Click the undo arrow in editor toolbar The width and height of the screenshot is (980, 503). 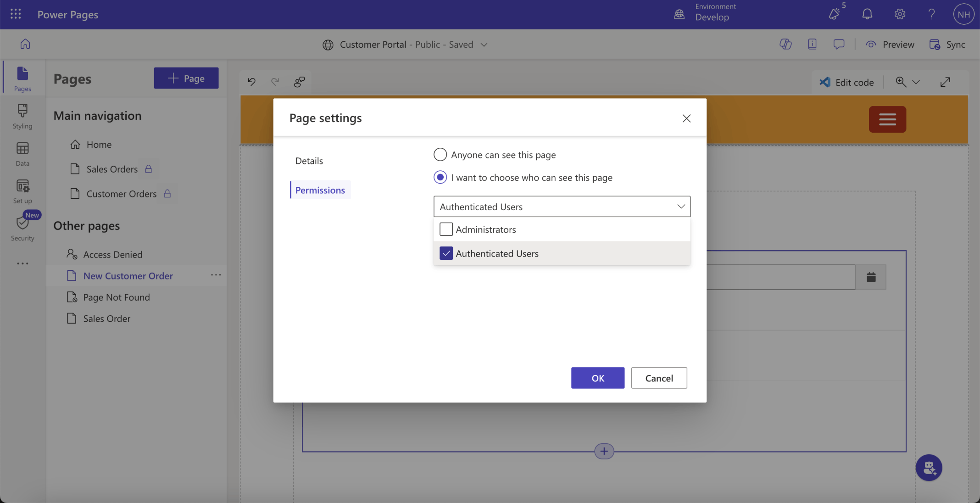[251, 82]
